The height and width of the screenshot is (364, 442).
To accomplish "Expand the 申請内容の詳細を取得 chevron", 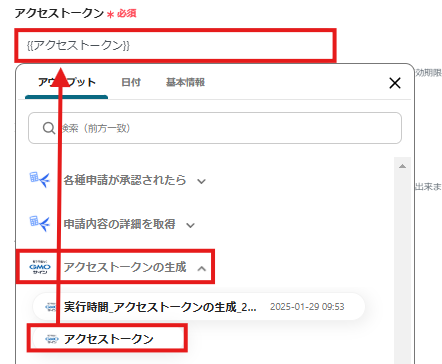I will click(x=190, y=225).
